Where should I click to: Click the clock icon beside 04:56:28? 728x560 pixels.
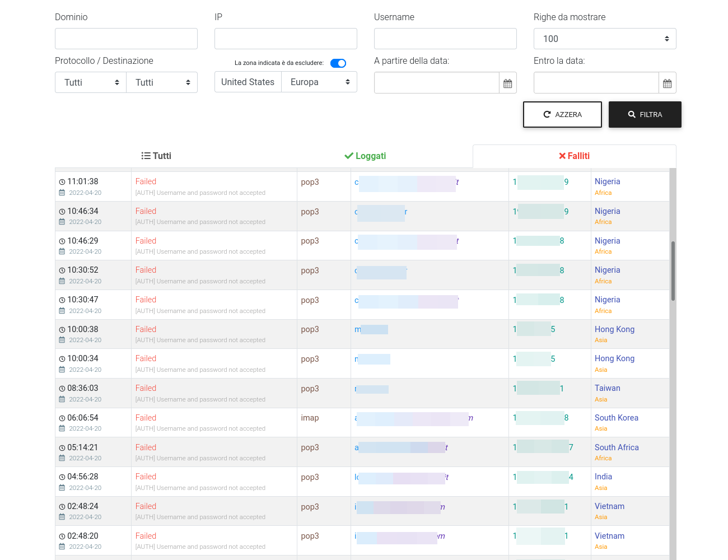point(62,477)
